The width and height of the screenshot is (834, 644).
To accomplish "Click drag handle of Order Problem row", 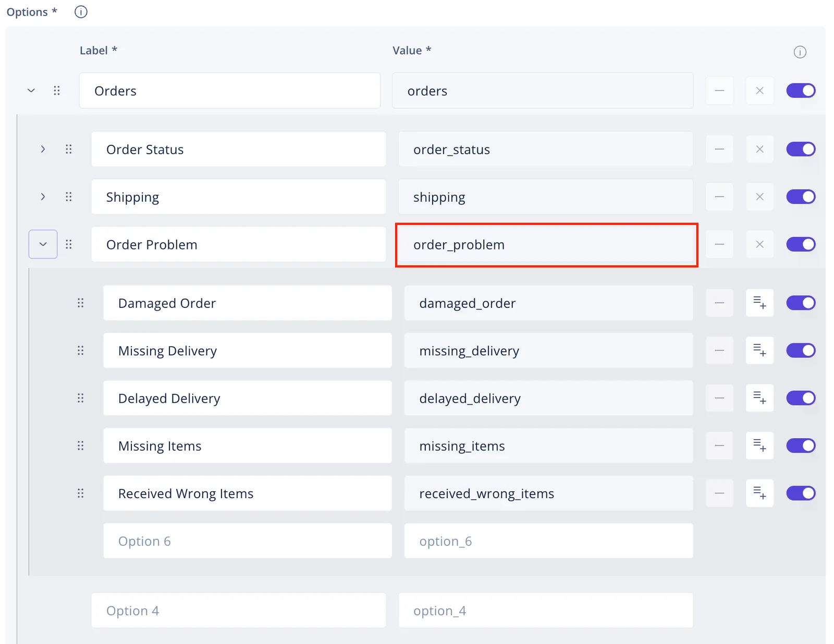I will 69,244.
